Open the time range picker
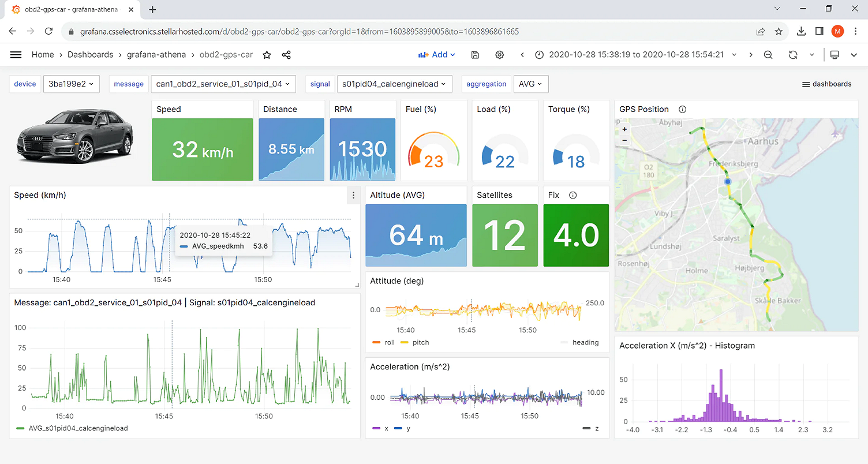This screenshot has width=868, height=464. tap(635, 55)
